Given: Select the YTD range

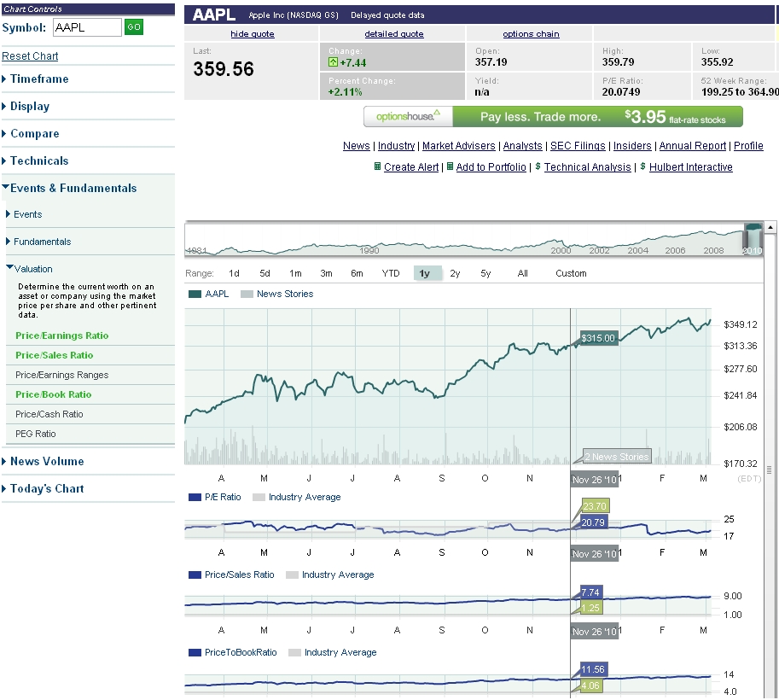Looking at the screenshot, I should (391, 273).
